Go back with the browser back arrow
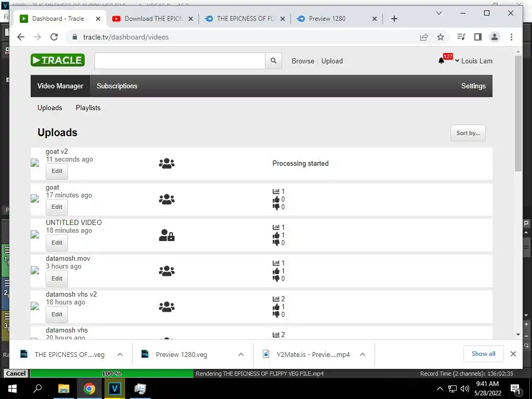This screenshot has width=532, height=399. [21, 37]
